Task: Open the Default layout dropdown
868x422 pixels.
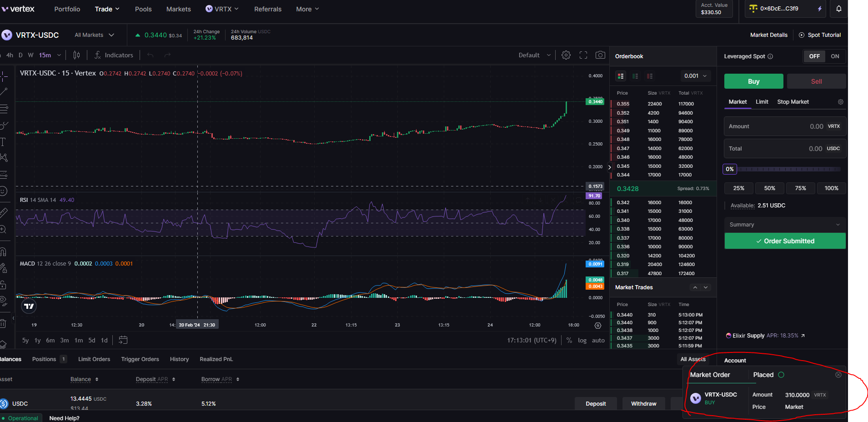Action: coord(535,55)
